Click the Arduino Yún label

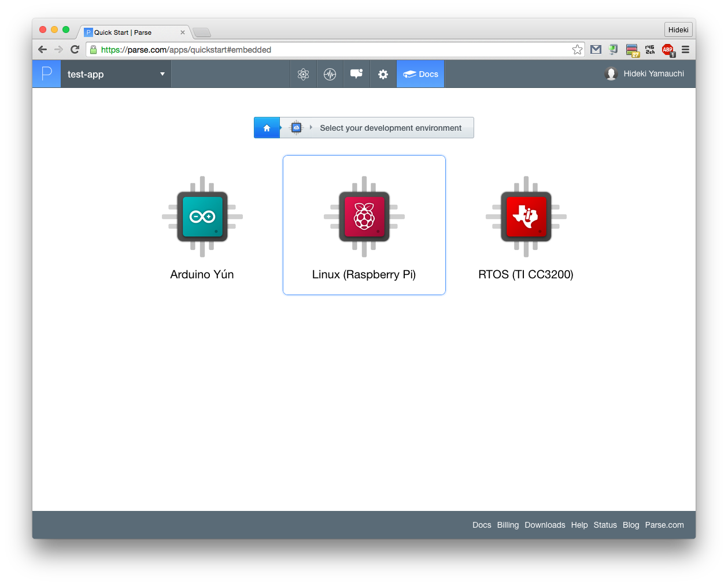click(202, 274)
